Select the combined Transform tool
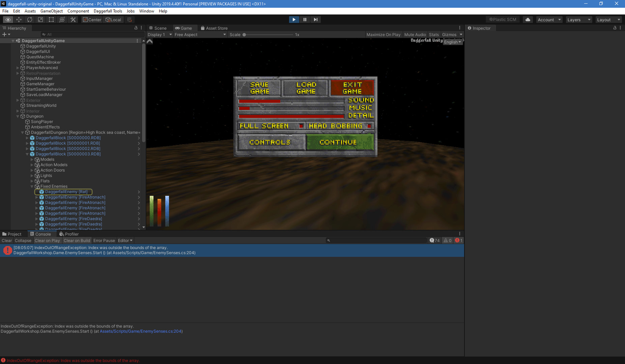The height and width of the screenshot is (364, 625). [x=62, y=20]
